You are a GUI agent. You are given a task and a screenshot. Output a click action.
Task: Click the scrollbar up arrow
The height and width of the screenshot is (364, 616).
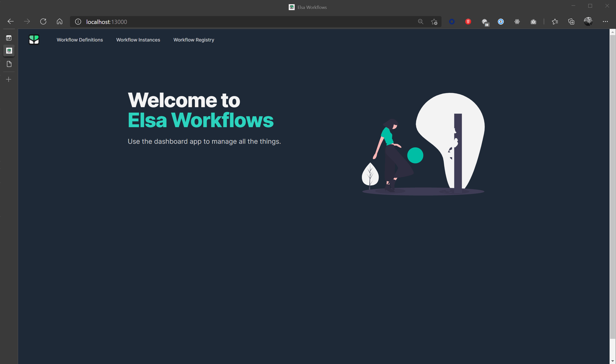pos(613,32)
